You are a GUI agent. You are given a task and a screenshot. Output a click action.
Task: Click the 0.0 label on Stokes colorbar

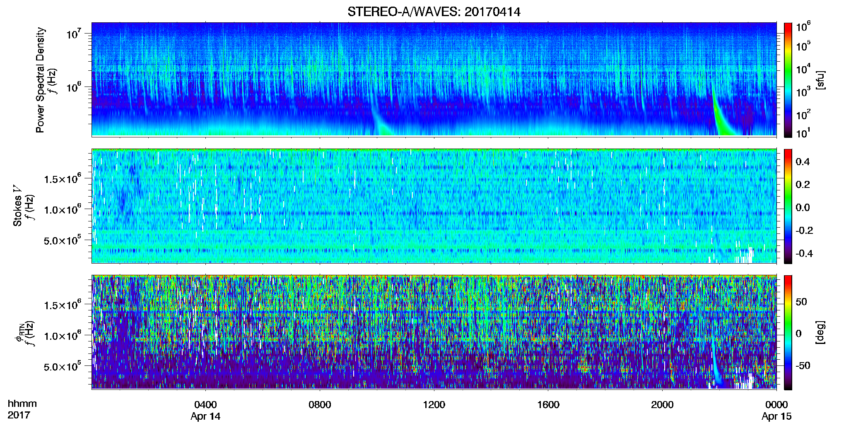tap(803, 208)
